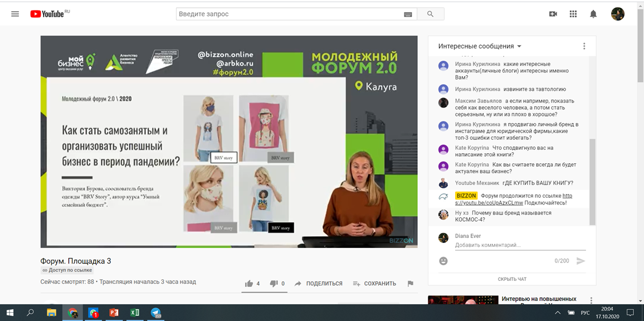Open the hamburger guide menu
This screenshot has height=321, width=644.
(15, 14)
